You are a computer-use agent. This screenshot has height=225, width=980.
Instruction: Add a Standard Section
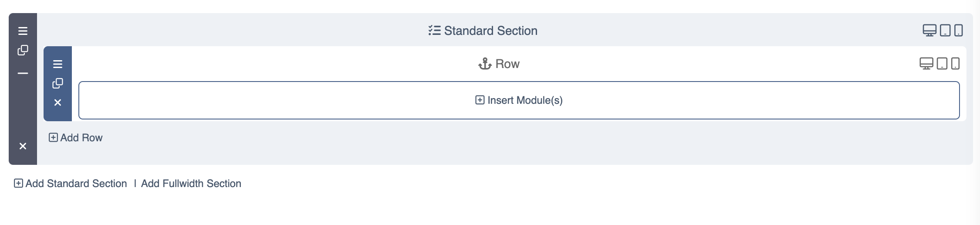tap(71, 184)
